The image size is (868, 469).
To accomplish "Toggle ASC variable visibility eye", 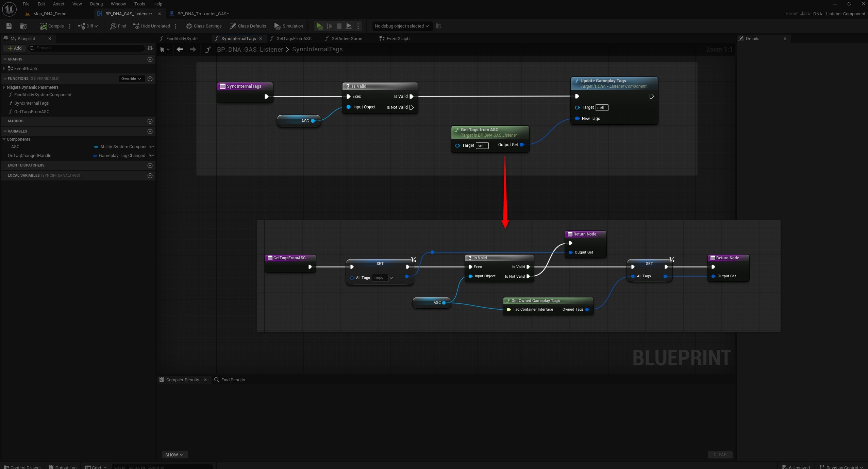I will [152, 147].
